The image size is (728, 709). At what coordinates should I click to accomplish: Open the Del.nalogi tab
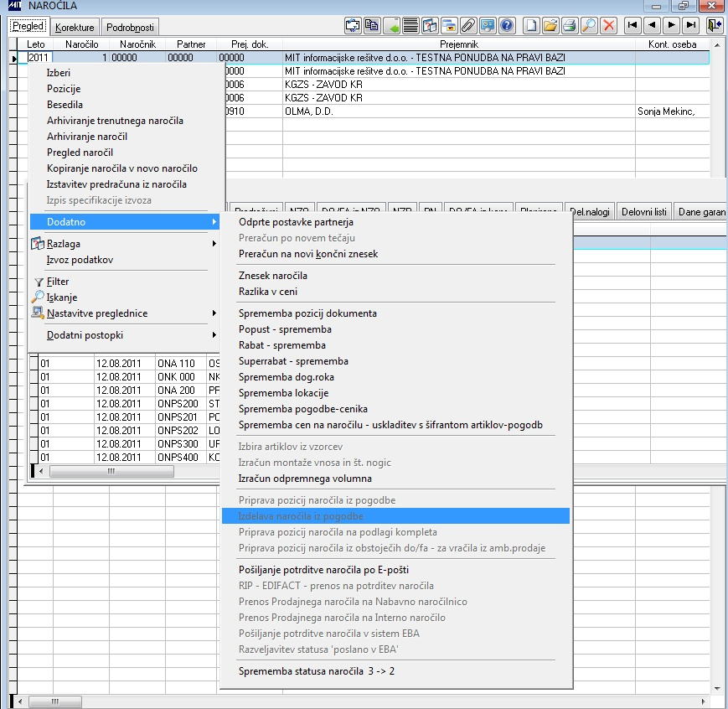(x=590, y=212)
